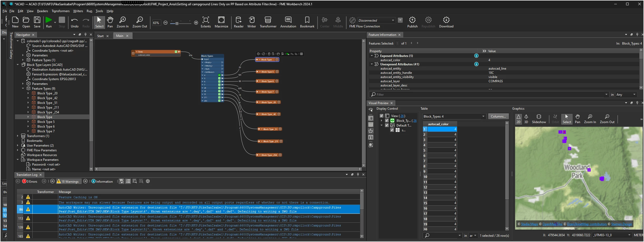Click the zoom percentage field 63%
The image size is (644, 242).
[156, 23]
